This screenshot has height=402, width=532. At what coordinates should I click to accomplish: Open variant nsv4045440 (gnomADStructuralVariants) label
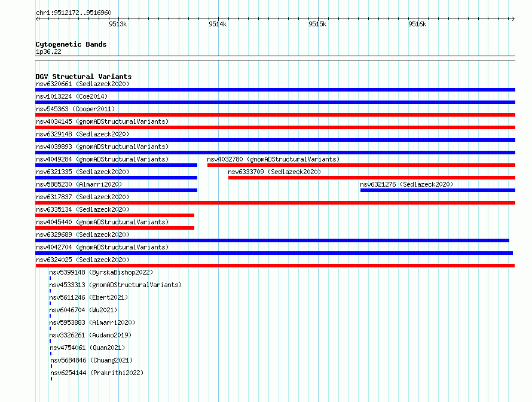102,222
